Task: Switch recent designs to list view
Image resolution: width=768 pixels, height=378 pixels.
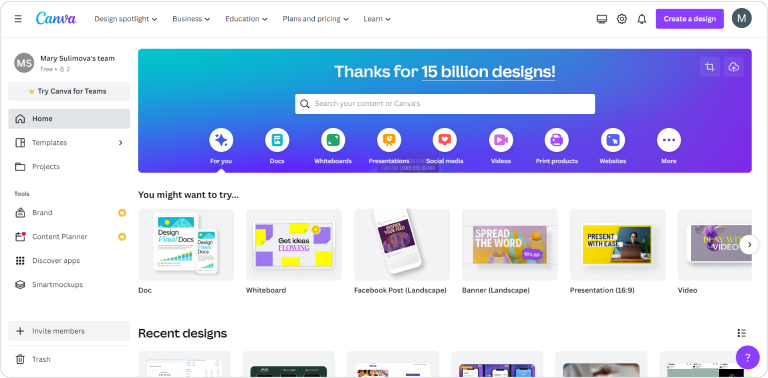Action: 742,333
